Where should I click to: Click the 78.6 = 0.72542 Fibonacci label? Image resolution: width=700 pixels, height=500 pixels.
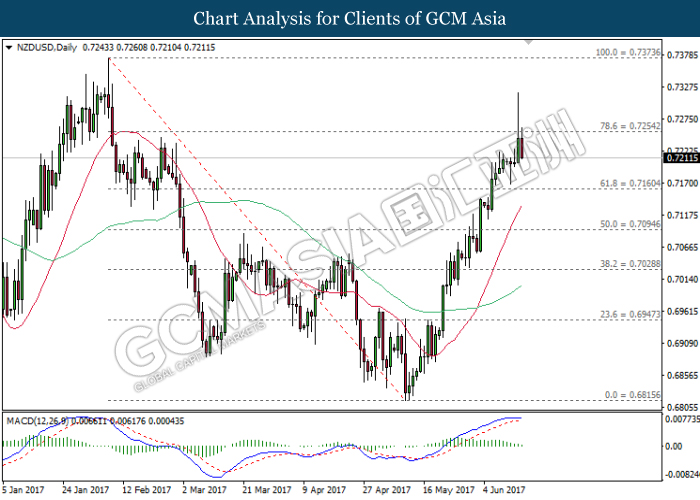[x=630, y=126]
